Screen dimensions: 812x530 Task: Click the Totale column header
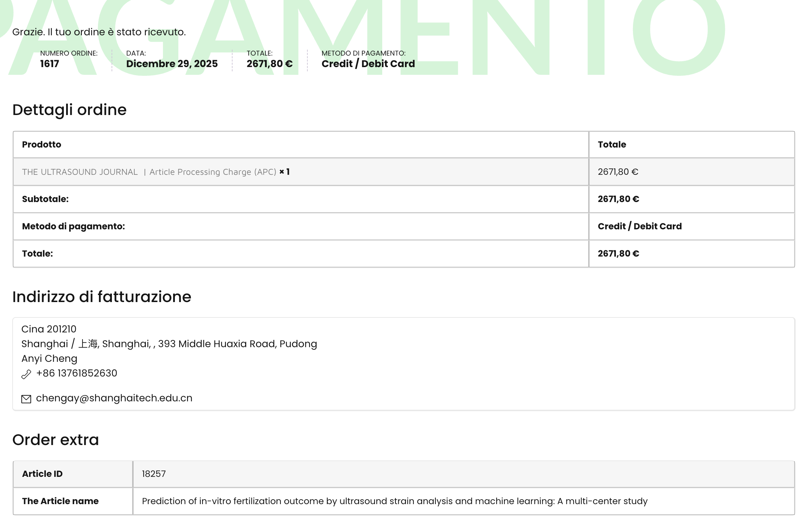(x=612, y=145)
